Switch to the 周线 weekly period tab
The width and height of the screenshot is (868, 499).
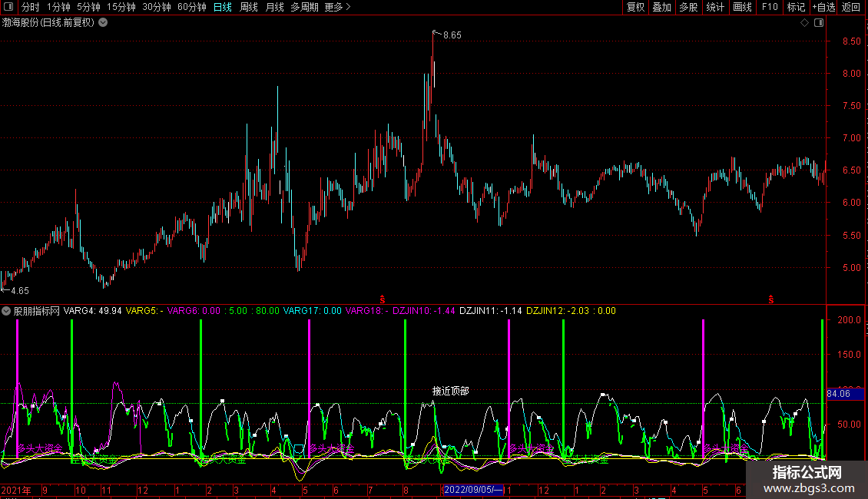point(249,8)
